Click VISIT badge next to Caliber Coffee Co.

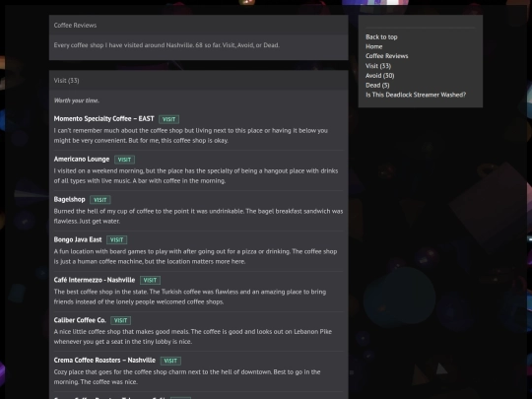click(121, 320)
